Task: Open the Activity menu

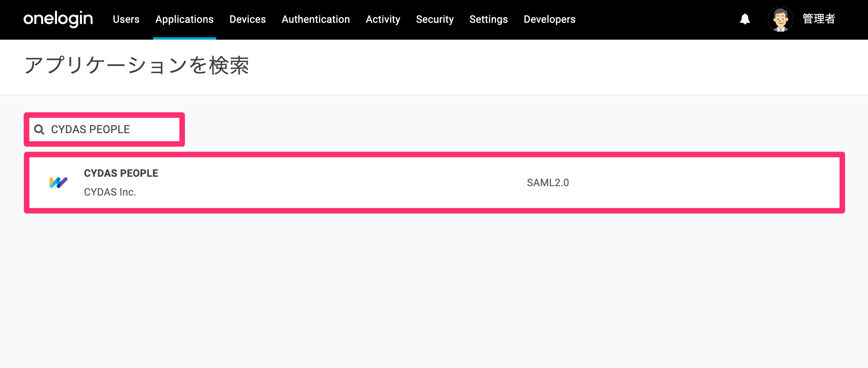Action: click(x=383, y=19)
